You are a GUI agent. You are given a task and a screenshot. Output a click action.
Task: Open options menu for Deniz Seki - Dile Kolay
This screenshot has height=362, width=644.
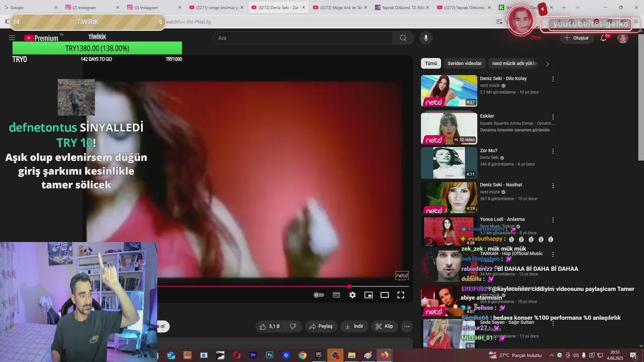553,79
